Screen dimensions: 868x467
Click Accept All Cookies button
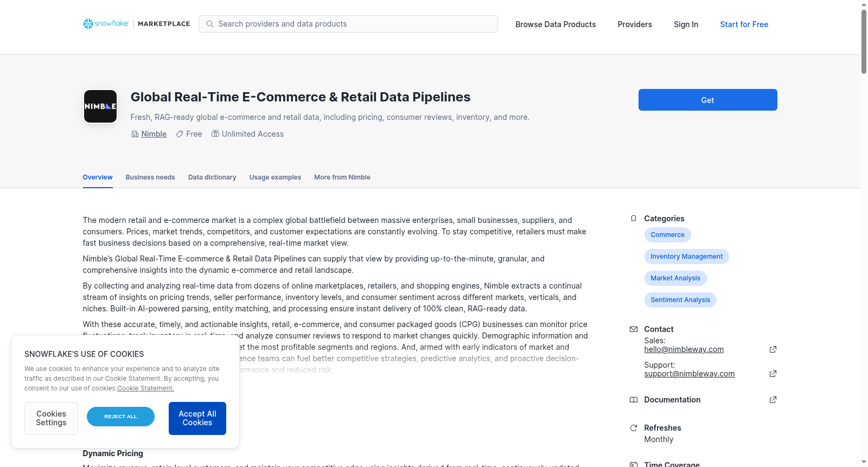(197, 418)
